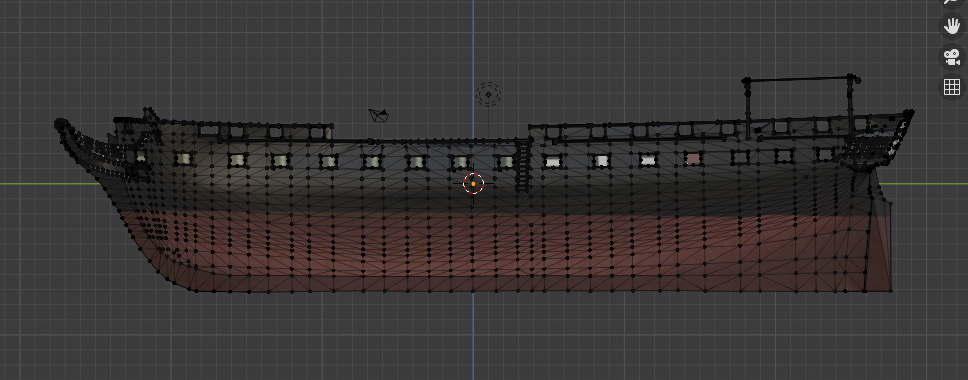
Task: Switch perspective/orthographic with the grid icon
Action: pos(952,87)
